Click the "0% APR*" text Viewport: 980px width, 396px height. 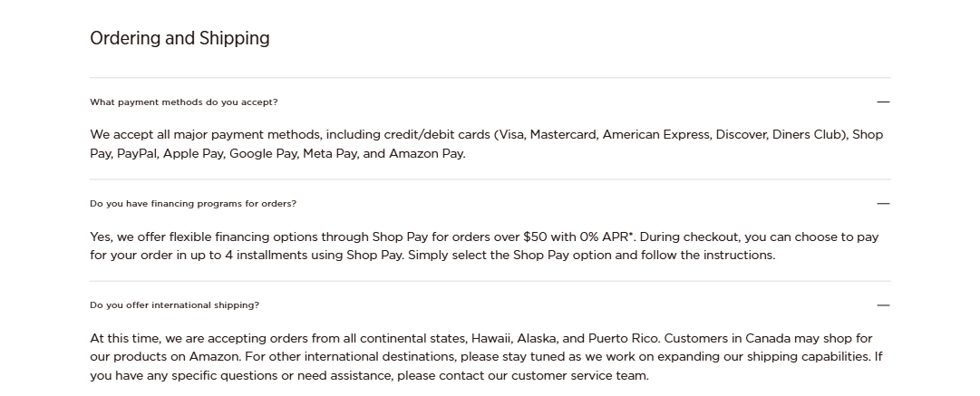(610, 237)
